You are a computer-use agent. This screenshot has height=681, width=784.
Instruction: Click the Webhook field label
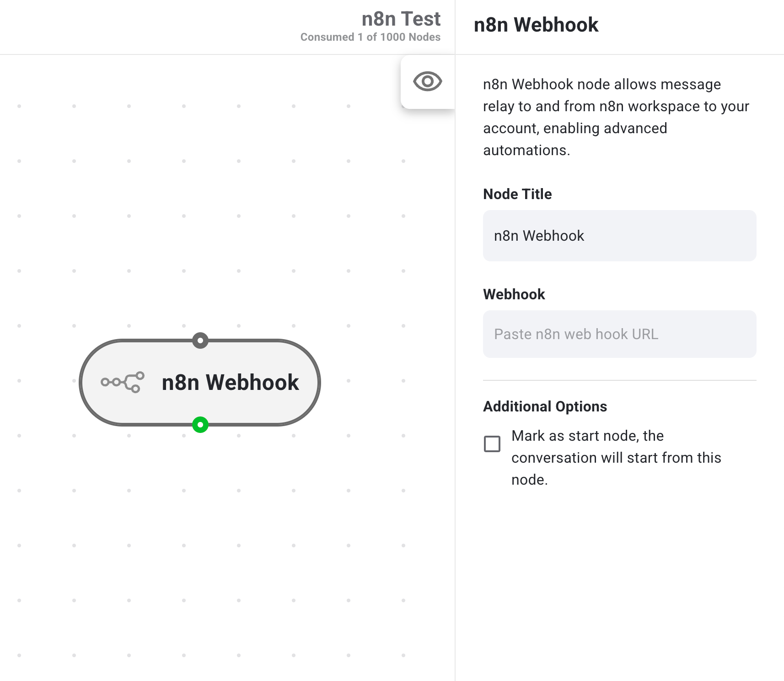point(514,294)
